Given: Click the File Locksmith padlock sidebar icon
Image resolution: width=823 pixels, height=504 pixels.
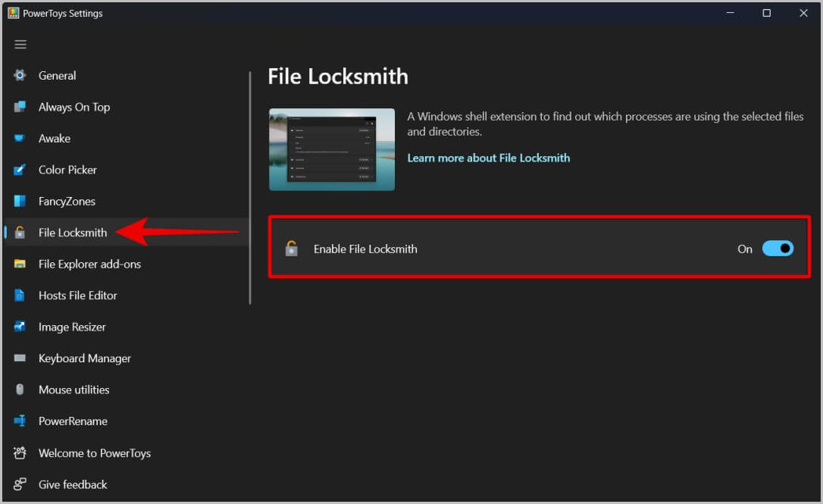Looking at the screenshot, I should [x=20, y=233].
